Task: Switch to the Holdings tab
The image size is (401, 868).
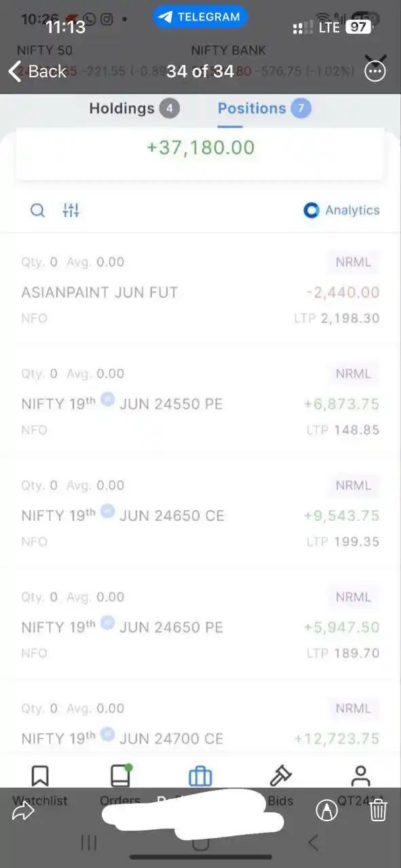Action: click(x=134, y=108)
